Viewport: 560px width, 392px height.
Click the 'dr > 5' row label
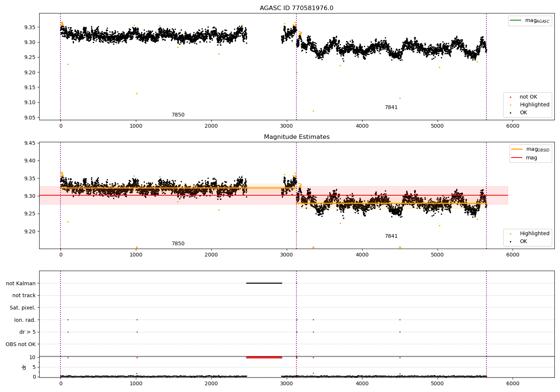[28, 332]
